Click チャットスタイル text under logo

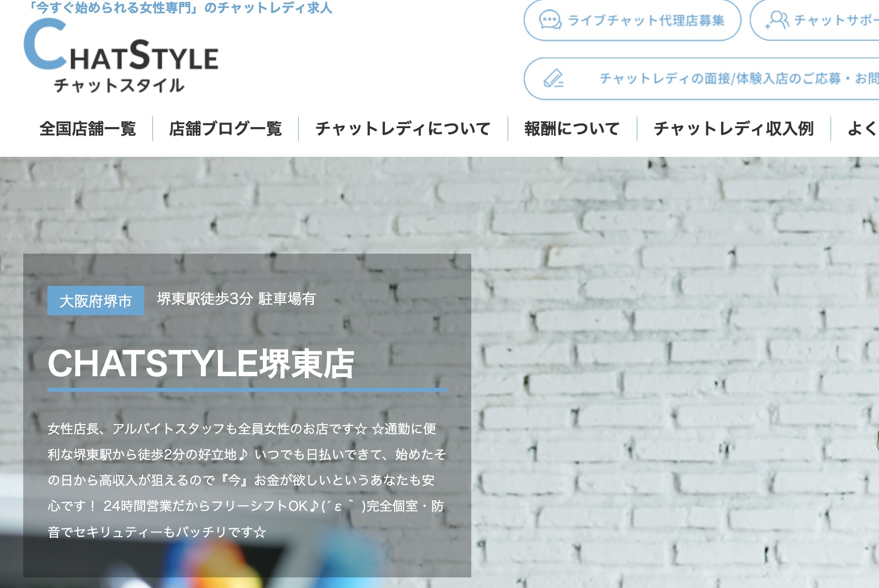click(119, 85)
